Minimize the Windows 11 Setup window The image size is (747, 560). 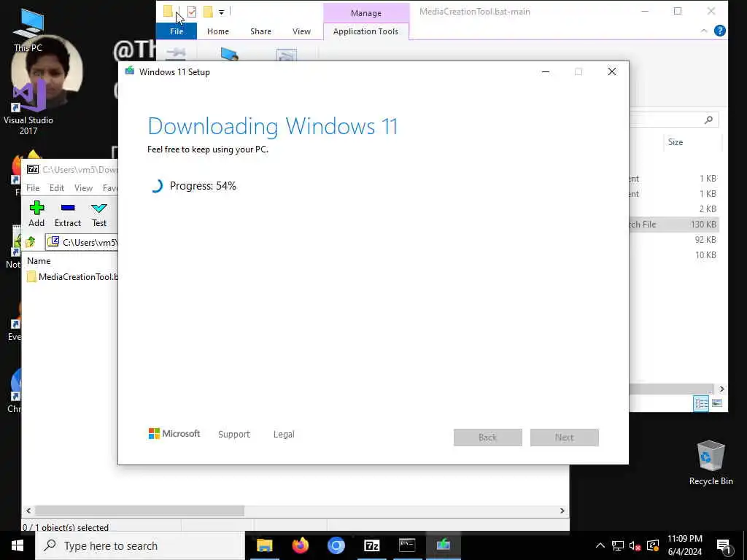tap(546, 72)
